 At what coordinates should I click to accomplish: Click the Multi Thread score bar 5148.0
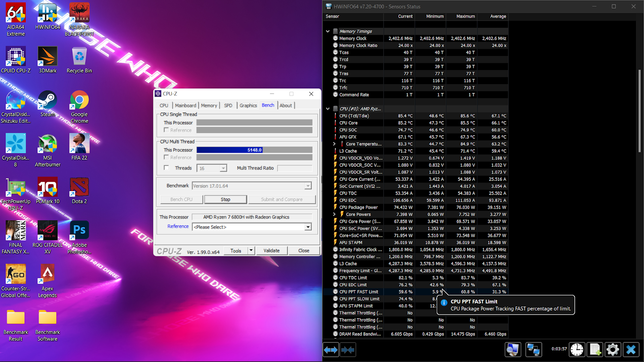[x=254, y=150]
